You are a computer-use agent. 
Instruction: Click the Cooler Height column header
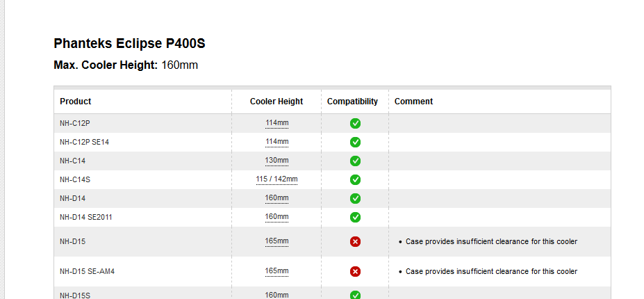[276, 102]
